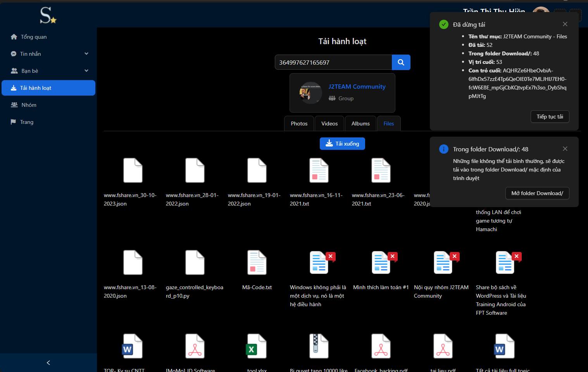
Task: Select the tai lieu.pdf file icon
Action: pyautogui.click(x=443, y=346)
